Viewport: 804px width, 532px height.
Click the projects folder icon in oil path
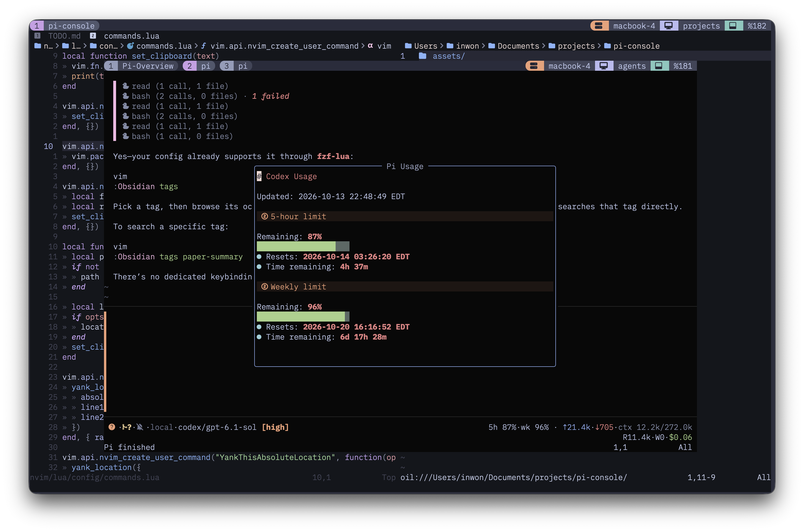[x=552, y=46]
